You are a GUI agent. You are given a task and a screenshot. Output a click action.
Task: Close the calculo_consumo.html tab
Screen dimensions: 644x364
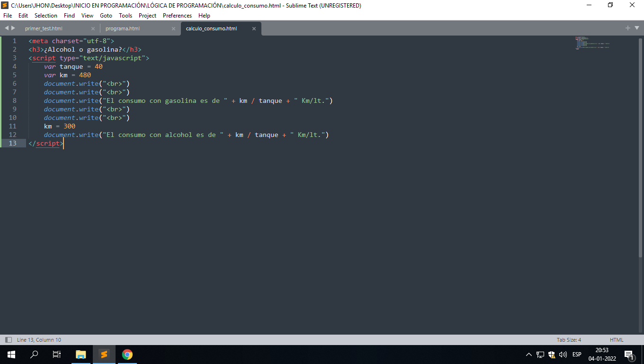[254, 28]
